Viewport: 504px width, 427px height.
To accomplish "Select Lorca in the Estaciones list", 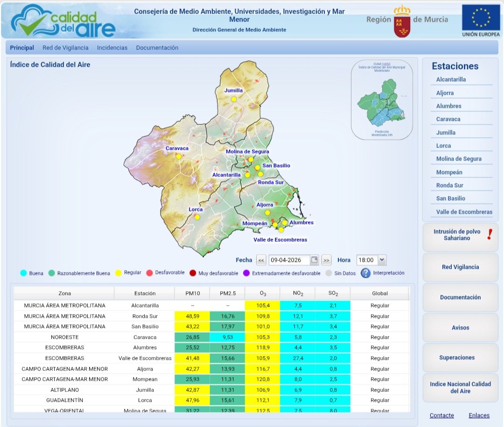I will [x=443, y=146].
